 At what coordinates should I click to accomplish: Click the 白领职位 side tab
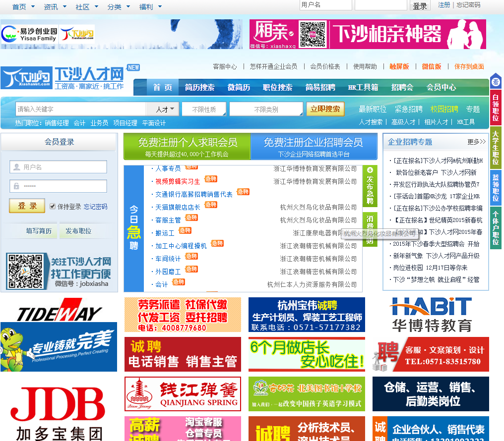[x=496, y=108]
